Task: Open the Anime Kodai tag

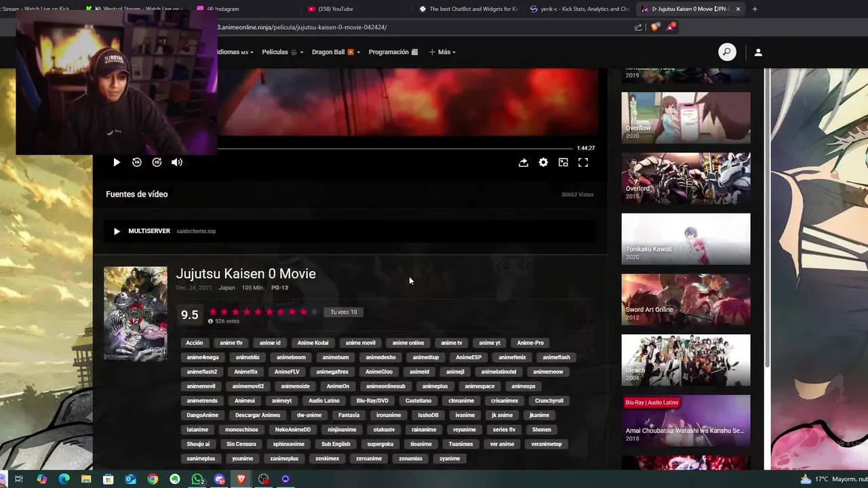Action: click(313, 343)
